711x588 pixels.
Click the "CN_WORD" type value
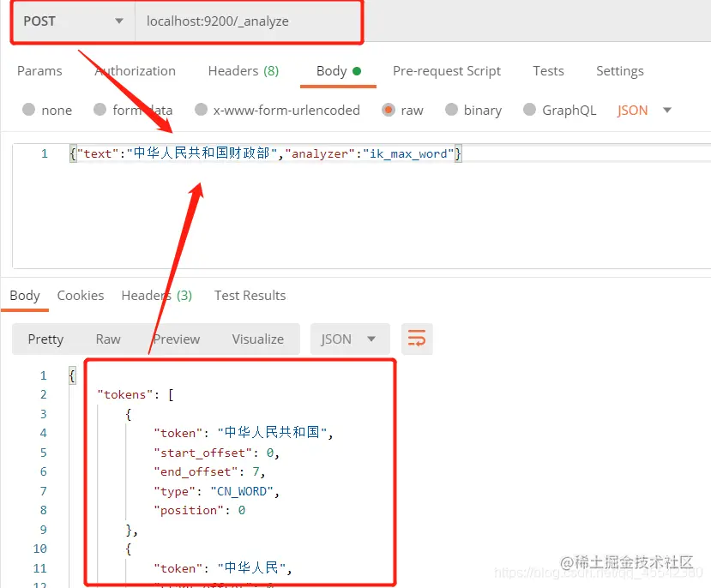pyautogui.click(x=242, y=491)
